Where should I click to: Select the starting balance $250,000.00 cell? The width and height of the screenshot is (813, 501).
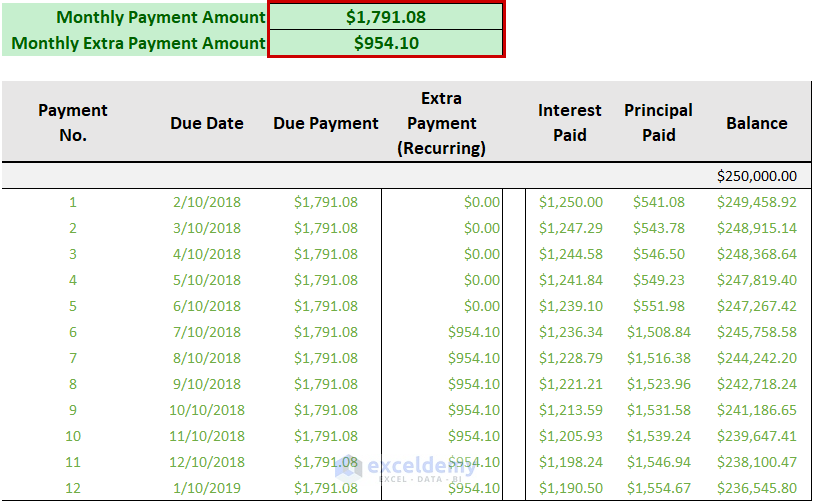(756, 176)
